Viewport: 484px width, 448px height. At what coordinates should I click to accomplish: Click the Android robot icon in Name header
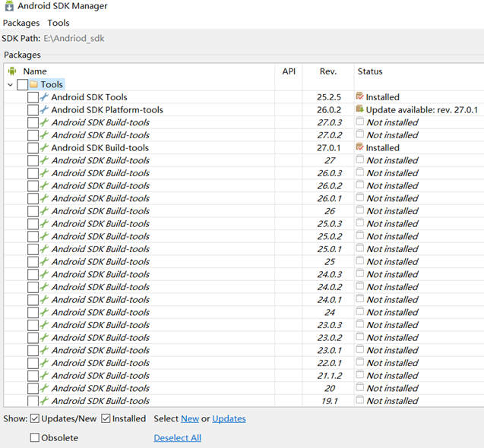pyautogui.click(x=12, y=71)
